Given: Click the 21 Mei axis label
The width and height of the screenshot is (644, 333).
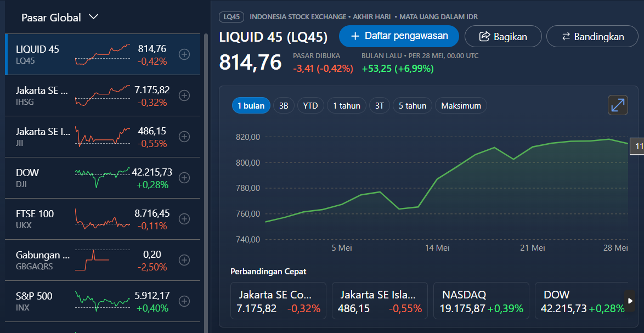Looking at the screenshot, I should click(532, 248).
